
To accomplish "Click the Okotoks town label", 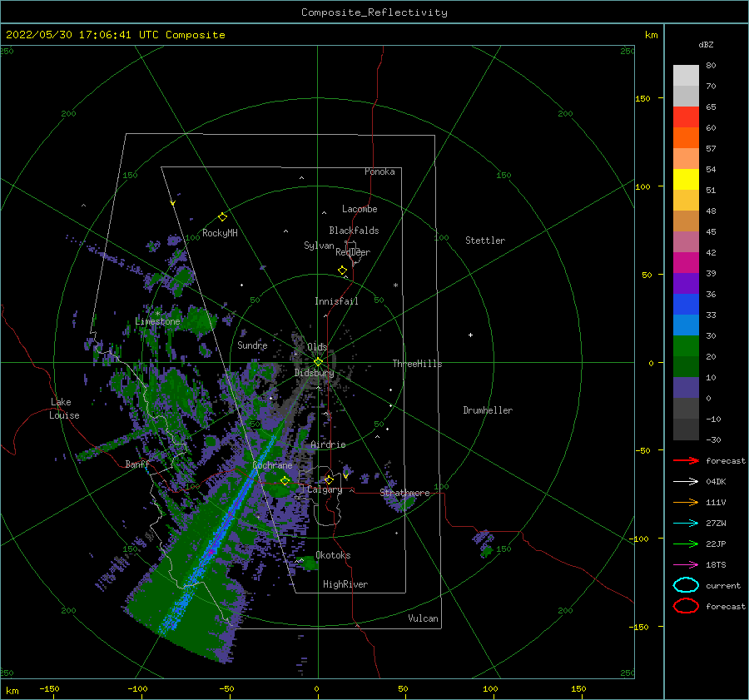I will 333,555.
